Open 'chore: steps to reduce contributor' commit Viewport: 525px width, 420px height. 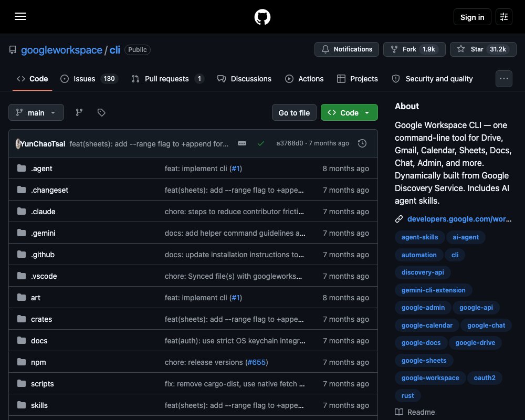tap(234, 212)
